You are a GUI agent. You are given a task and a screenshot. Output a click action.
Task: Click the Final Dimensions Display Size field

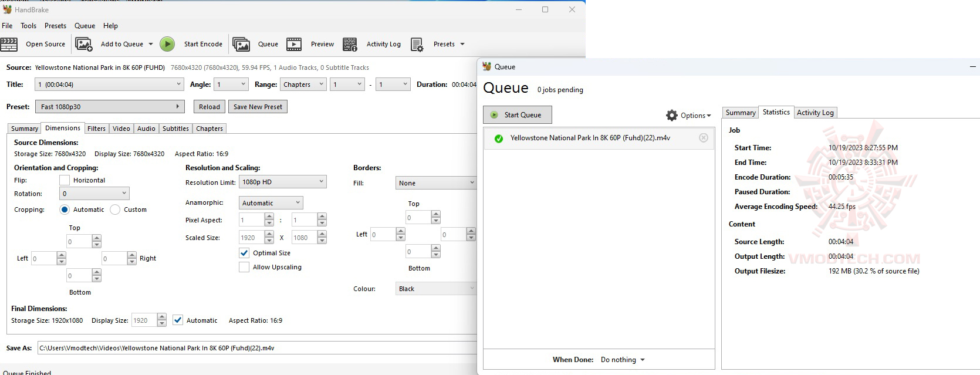click(144, 320)
